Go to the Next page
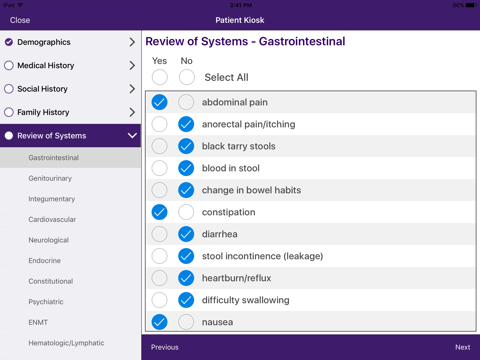 [463, 347]
